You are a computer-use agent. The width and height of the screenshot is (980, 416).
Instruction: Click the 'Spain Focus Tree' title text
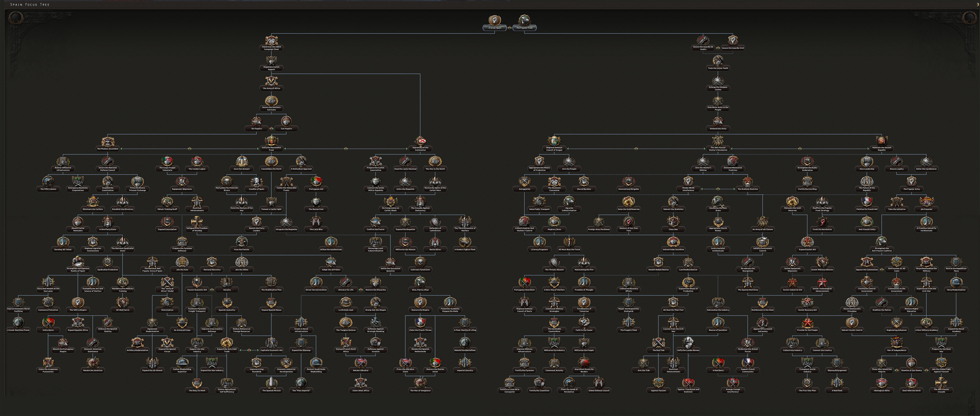click(30, 5)
